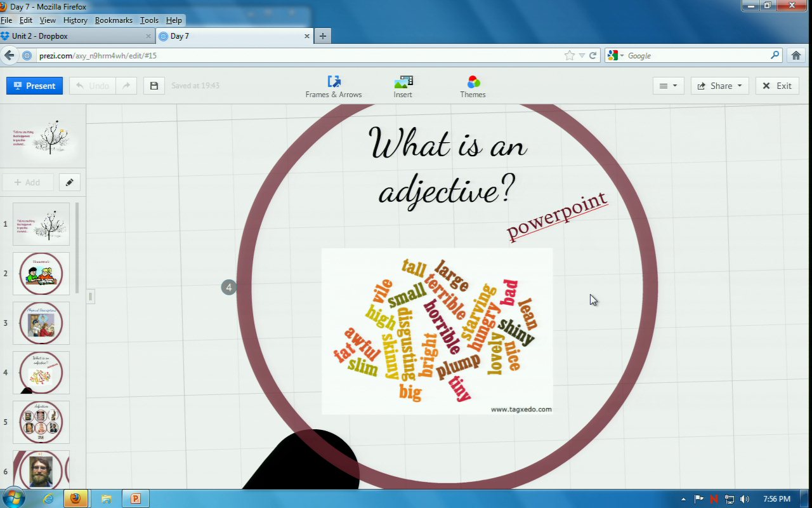
Task: Reload the page with refresh icon
Action: point(593,55)
